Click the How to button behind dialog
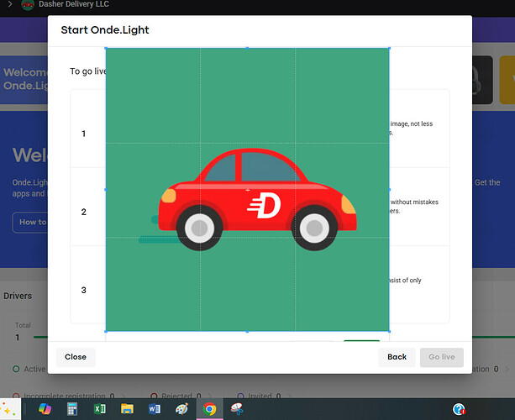This screenshot has height=420, width=515. (x=30, y=223)
